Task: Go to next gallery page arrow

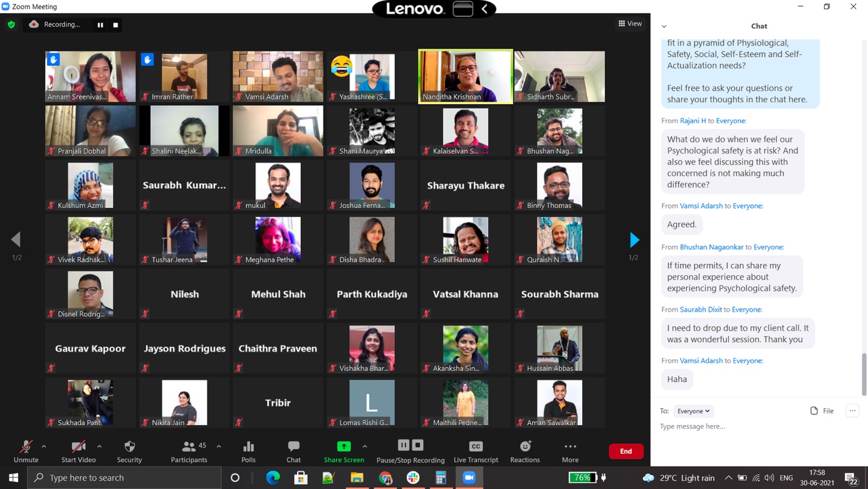Action: point(634,239)
